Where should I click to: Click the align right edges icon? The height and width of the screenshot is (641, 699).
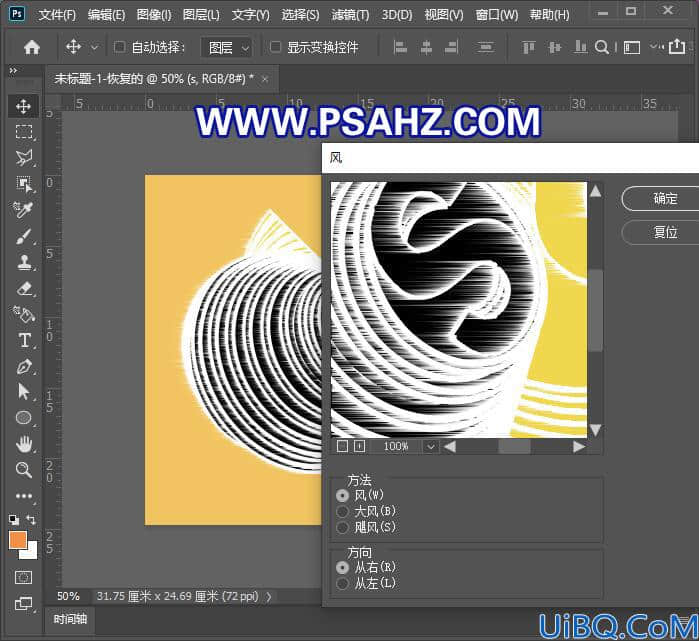click(x=452, y=47)
